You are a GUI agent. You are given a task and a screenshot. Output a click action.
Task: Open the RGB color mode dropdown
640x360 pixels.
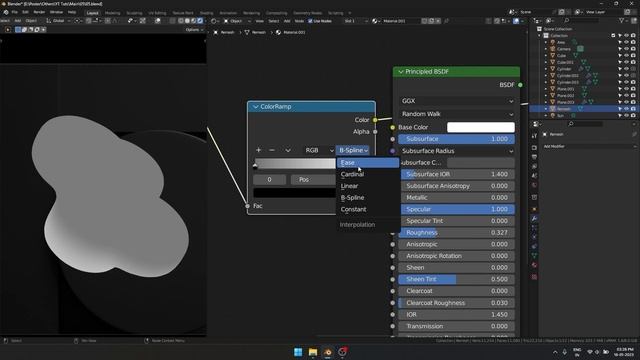tap(319, 150)
